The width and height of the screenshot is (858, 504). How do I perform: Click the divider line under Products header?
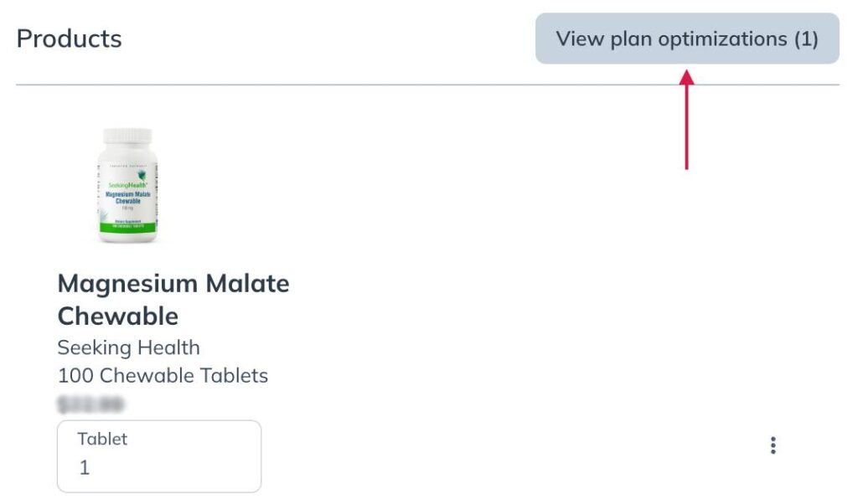coord(427,85)
